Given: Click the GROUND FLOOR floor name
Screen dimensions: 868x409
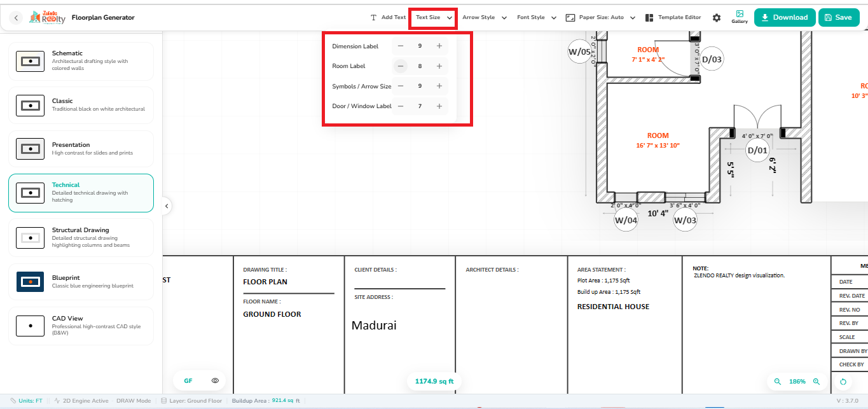Looking at the screenshot, I should (x=272, y=314).
